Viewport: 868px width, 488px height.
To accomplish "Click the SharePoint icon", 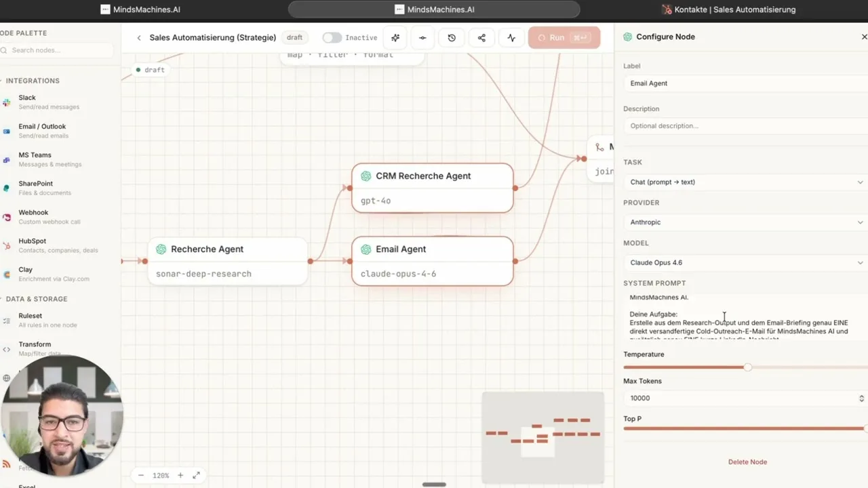I will [7, 188].
